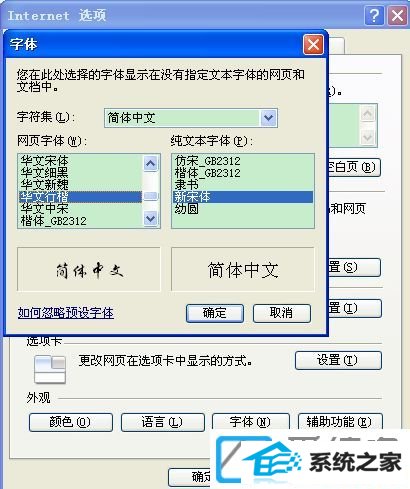Open the 语言(L) settings button

pos(163,422)
